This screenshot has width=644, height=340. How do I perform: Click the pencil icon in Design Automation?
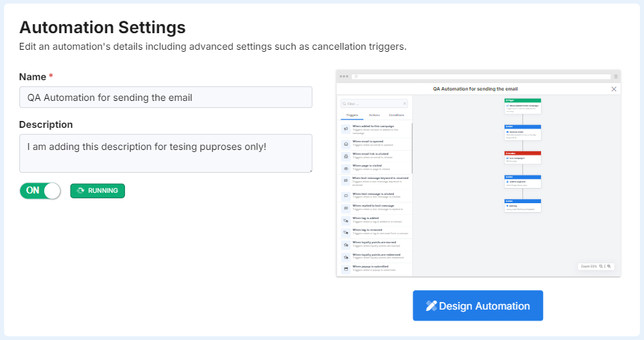431,305
